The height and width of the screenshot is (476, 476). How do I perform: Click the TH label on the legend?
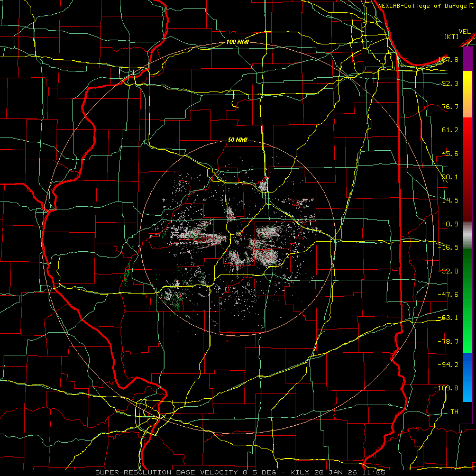coord(454,412)
